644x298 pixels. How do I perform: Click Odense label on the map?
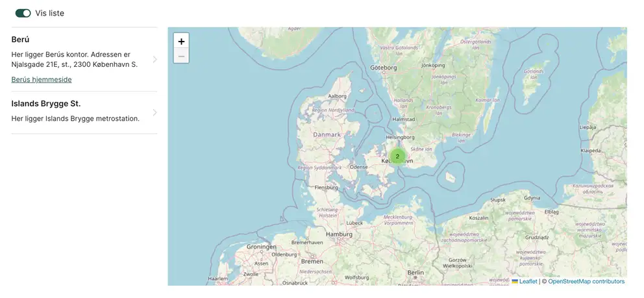click(x=358, y=167)
